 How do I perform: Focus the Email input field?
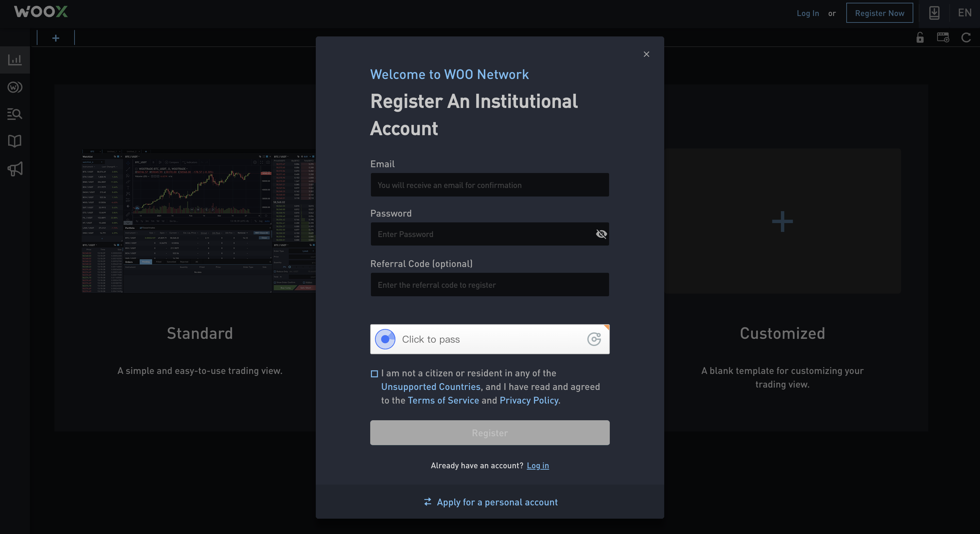click(x=490, y=185)
